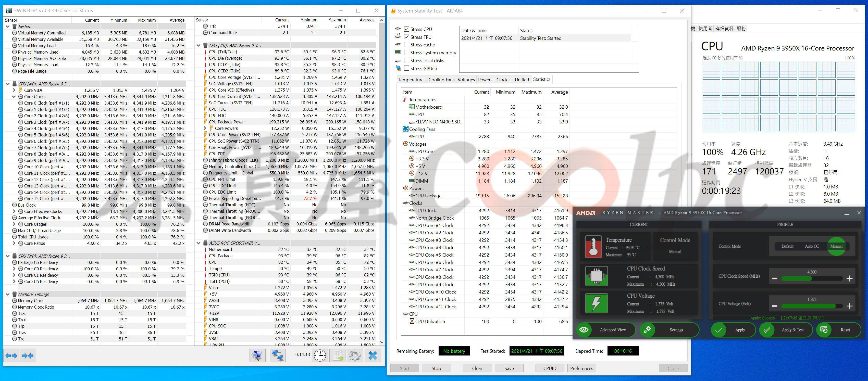Click Temperatures thermometer icon in AIDA64 statistics
868x381 pixels.
point(405,99)
